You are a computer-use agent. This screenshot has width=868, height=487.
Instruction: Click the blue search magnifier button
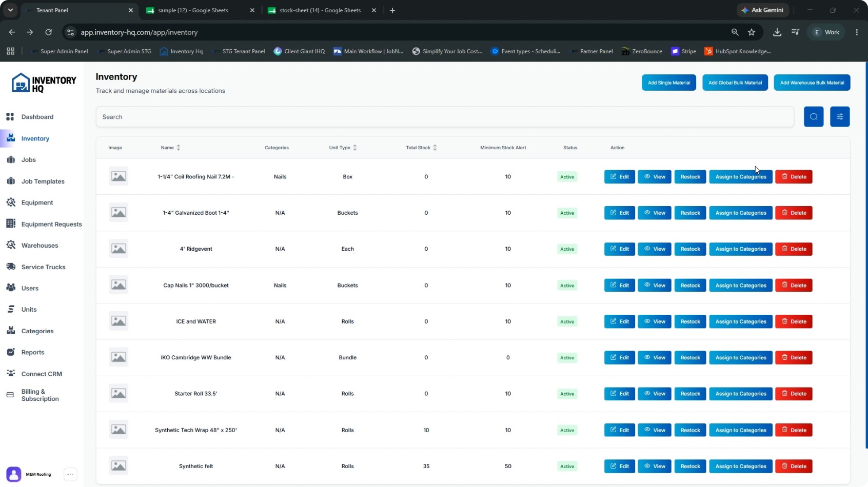[814, 117]
